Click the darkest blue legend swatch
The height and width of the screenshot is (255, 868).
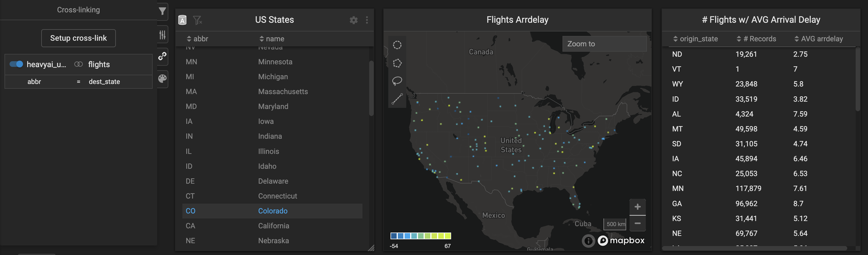pyautogui.click(x=394, y=236)
